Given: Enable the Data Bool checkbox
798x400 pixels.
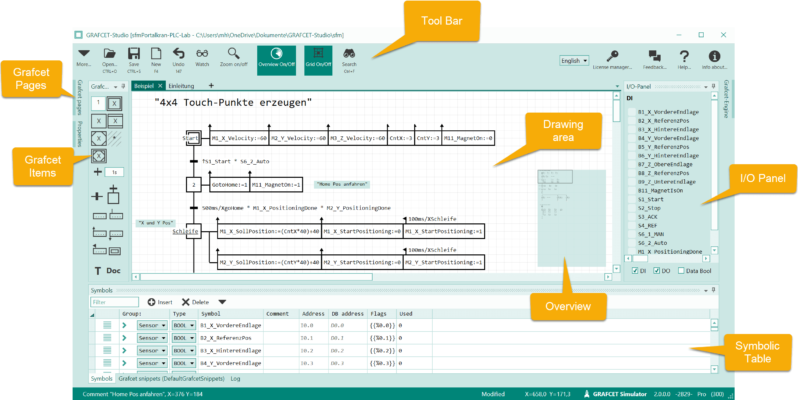Looking at the screenshot, I should click(x=681, y=271).
